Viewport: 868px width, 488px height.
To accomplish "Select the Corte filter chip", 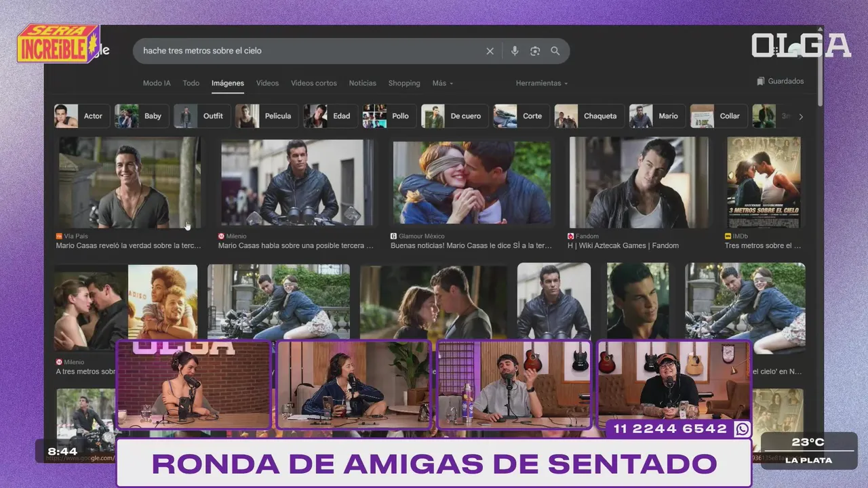I will pyautogui.click(x=521, y=116).
